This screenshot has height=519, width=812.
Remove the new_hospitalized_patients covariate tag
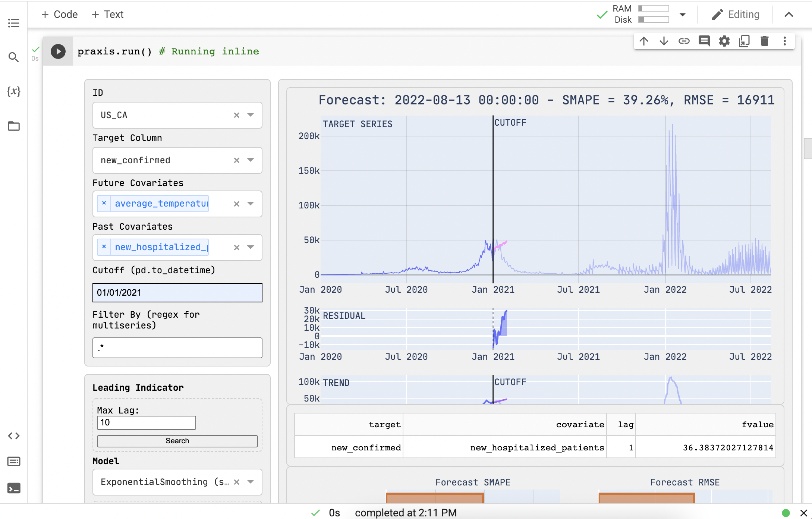(x=104, y=247)
